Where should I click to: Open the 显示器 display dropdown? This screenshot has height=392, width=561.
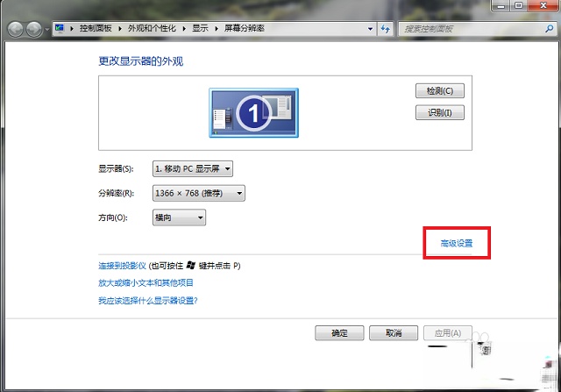pos(193,168)
